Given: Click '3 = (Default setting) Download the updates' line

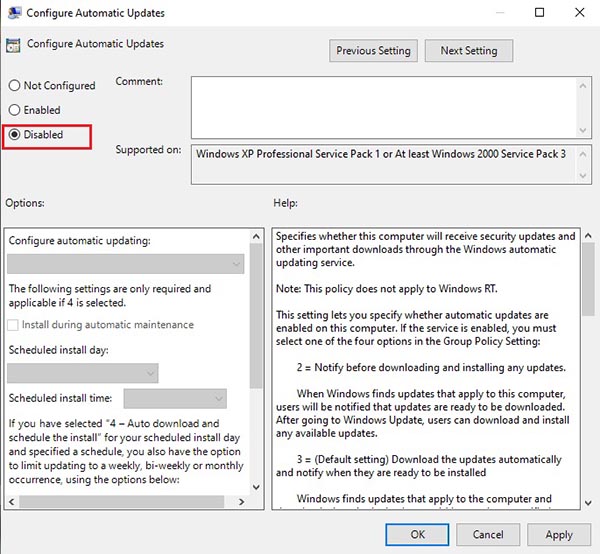Looking at the screenshot, I should coord(429,459).
